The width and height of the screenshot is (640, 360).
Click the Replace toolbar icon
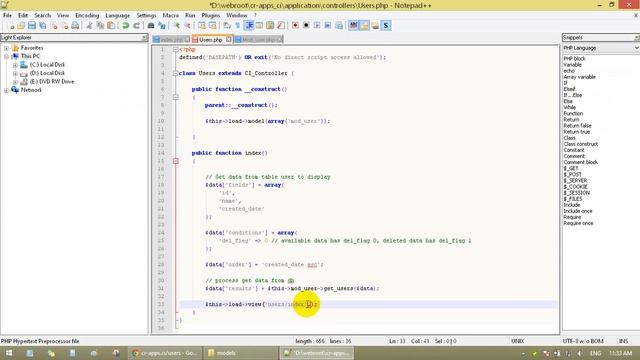pyautogui.click(x=162, y=26)
